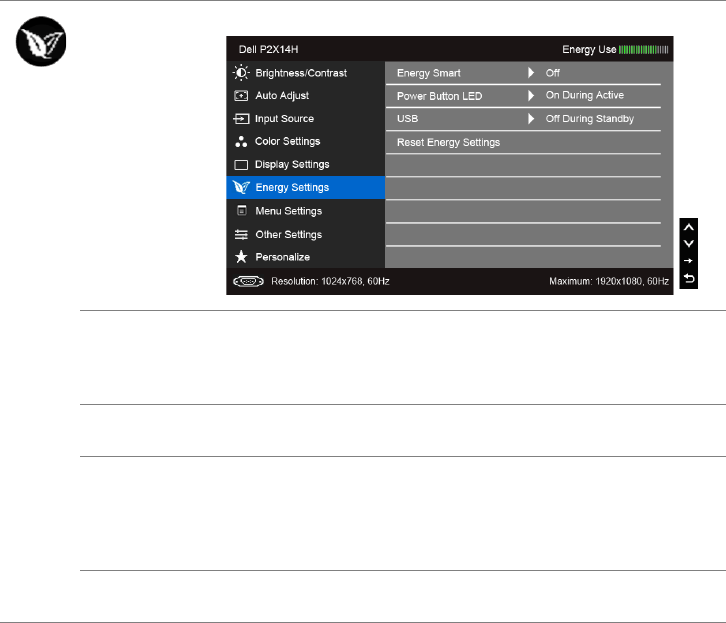
Task: Click the large leaf icon outside the OSD
Action: pos(41,41)
